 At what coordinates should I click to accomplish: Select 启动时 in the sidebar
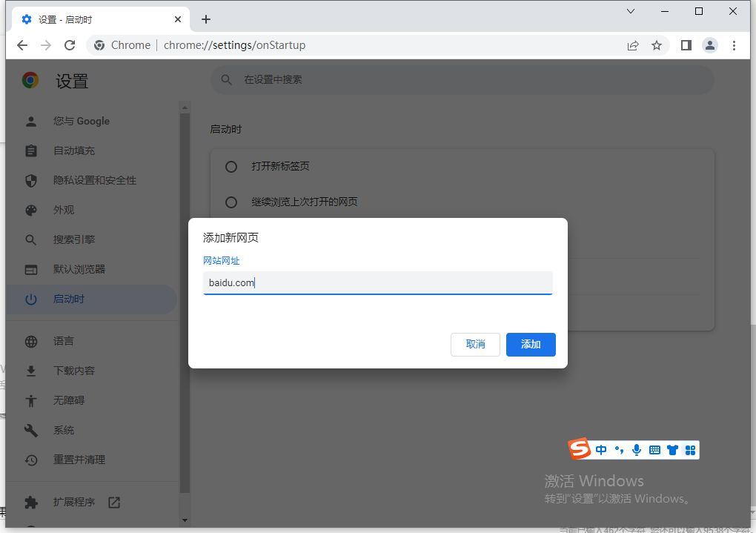tap(92, 299)
